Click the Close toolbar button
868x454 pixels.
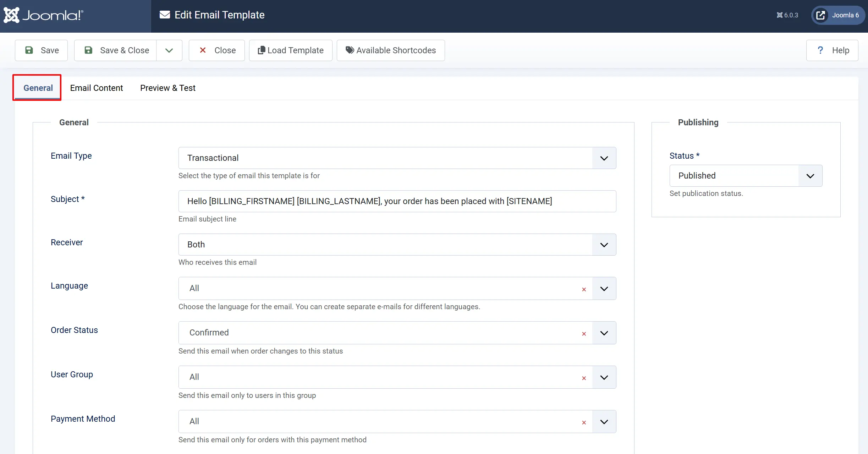point(217,50)
